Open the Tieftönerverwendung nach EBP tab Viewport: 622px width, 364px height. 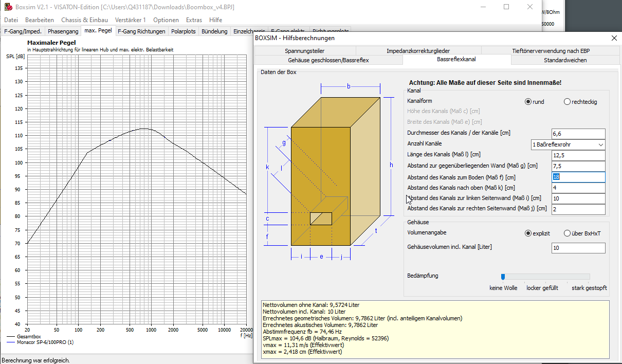tap(551, 50)
